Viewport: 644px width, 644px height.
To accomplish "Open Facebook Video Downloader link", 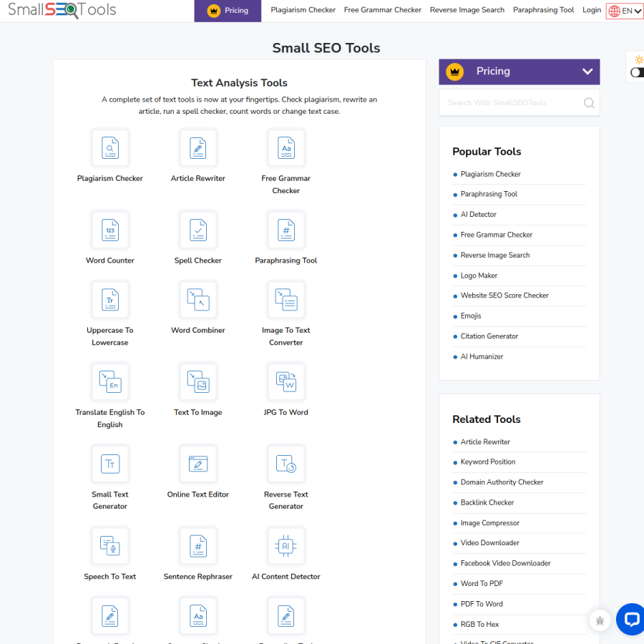I will (506, 563).
